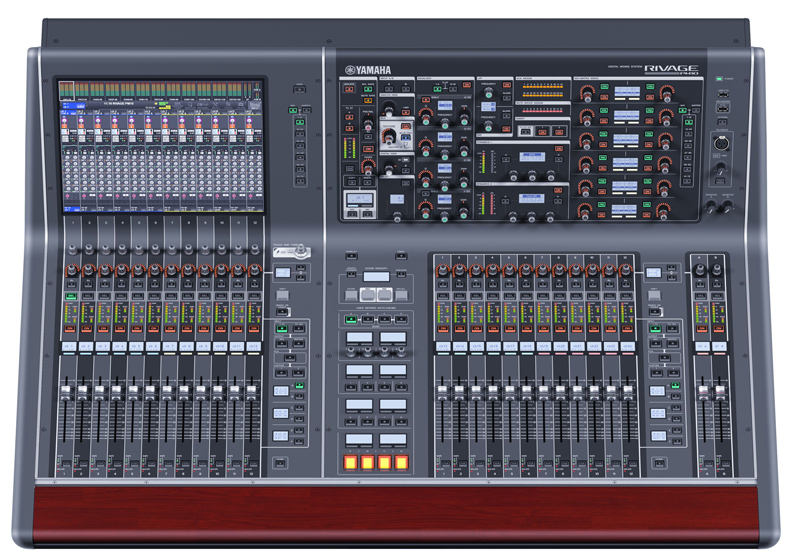Click the TALKBACK level knob
The width and height of the screenshot is (800, 559).
720,167
